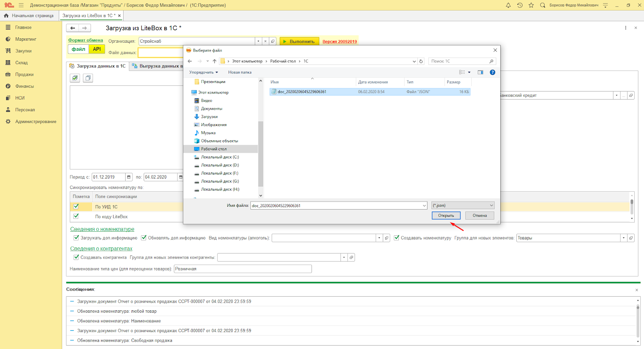
Task: Switch to Загрузка данных в 1С tab
Action: (97, 66)
